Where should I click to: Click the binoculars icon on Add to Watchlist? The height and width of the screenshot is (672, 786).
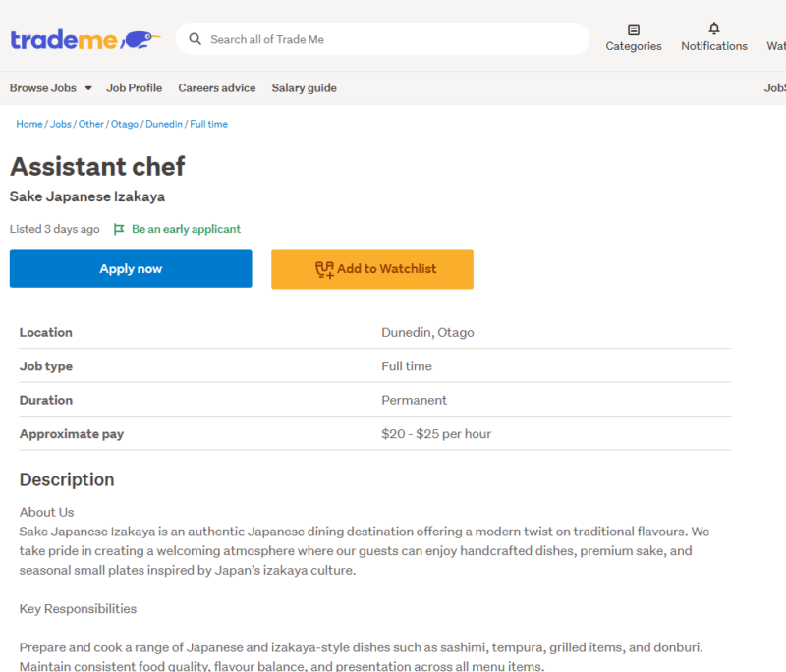pyautogui.click(x=324, y=269)
